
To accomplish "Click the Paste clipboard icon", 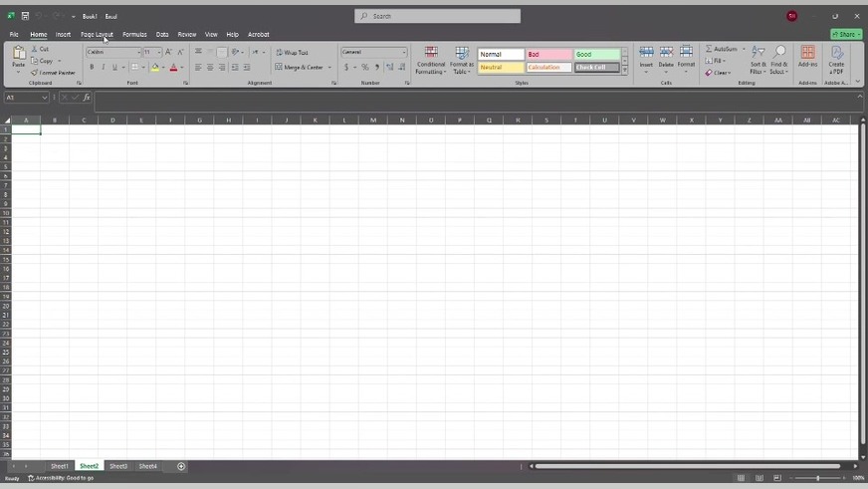I will pyautogui.click(x=19, y=53).
